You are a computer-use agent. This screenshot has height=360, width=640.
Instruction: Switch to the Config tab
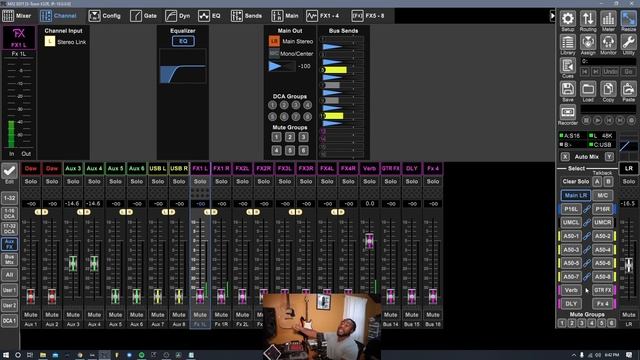pyautogui.click(x=104, y=16)
